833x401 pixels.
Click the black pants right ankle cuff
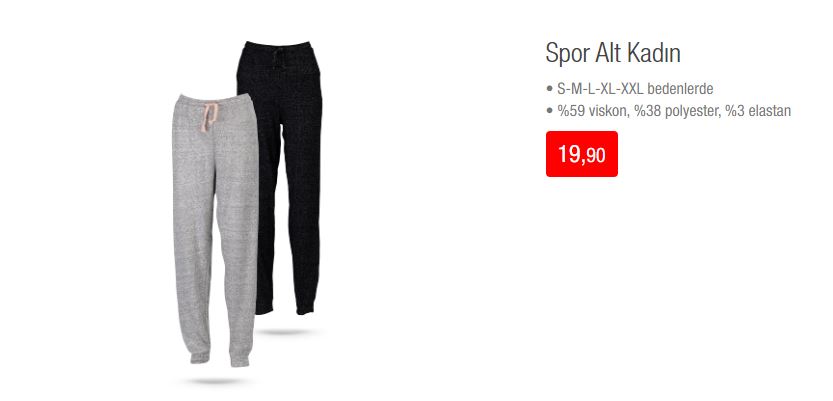point(305,308)
